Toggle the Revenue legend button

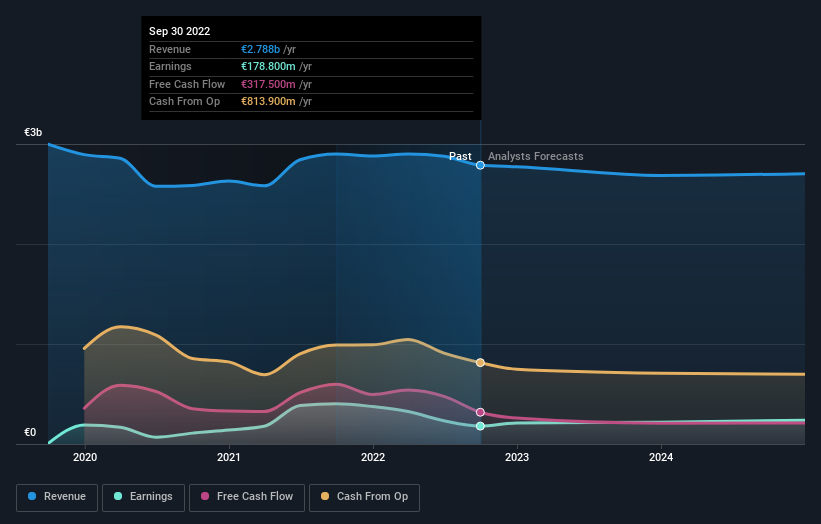[x=57, y=497]
